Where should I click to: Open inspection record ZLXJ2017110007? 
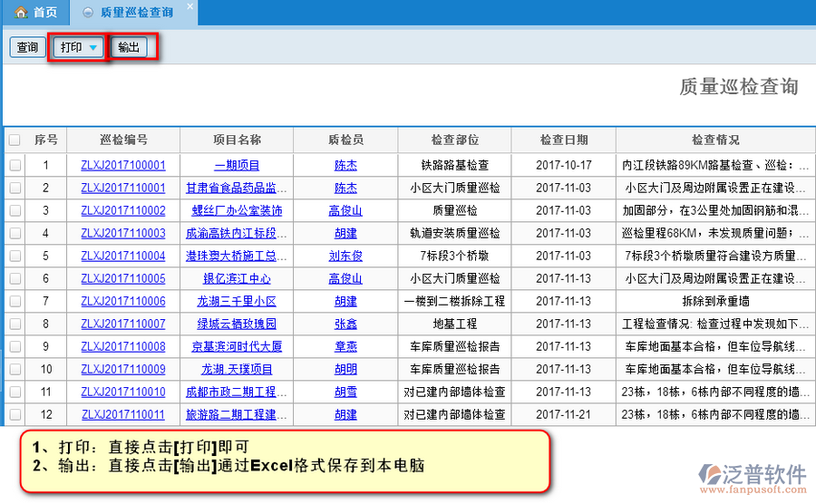123,324
